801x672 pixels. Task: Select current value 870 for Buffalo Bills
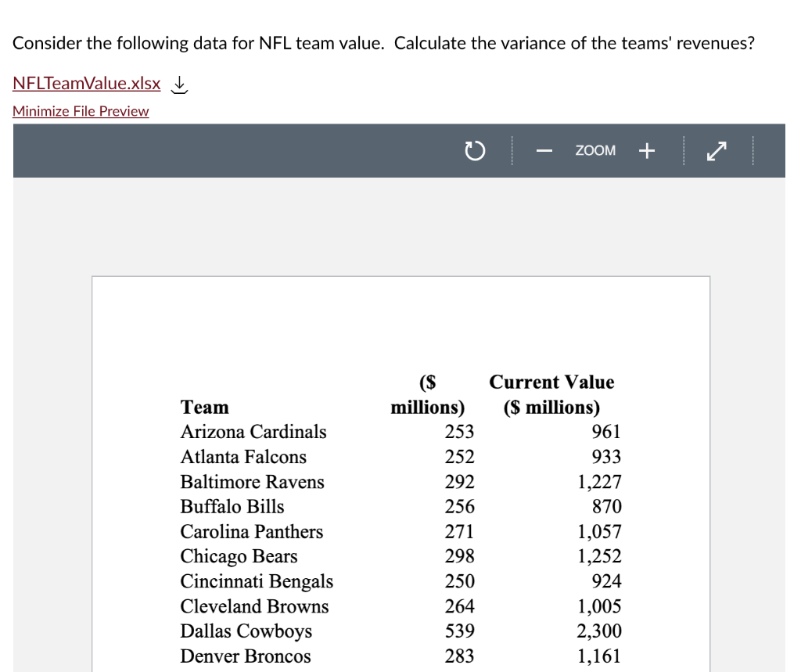pyautogui.click(x=607, y=506)
